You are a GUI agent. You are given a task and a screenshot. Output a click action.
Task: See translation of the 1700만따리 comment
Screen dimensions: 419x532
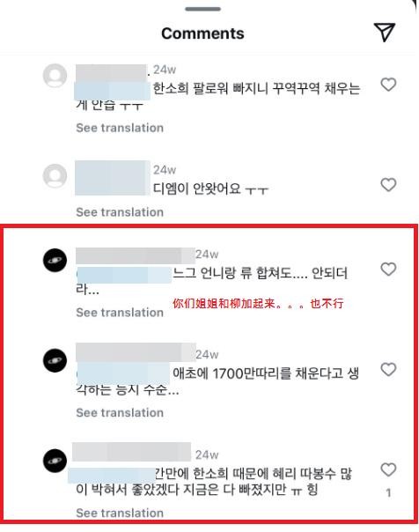(120, 412)
